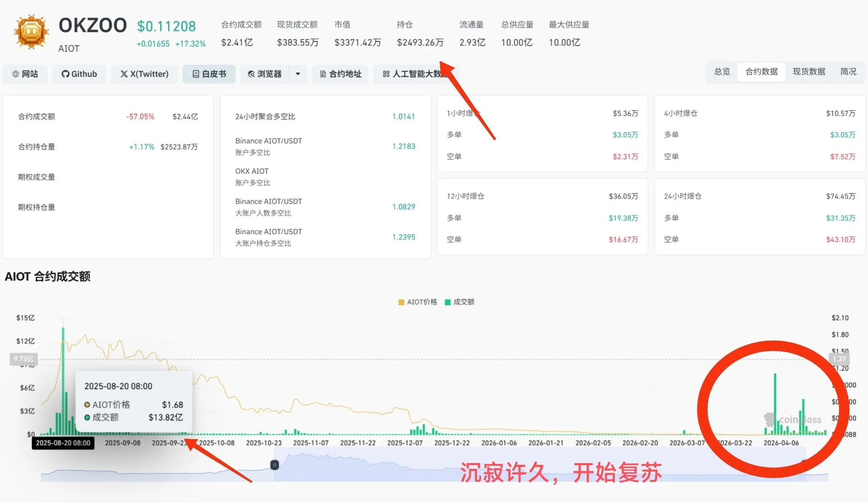Switch to the 总览 tab
The image size is (868, 503).
pyautogui.click(x=722, y=72)
